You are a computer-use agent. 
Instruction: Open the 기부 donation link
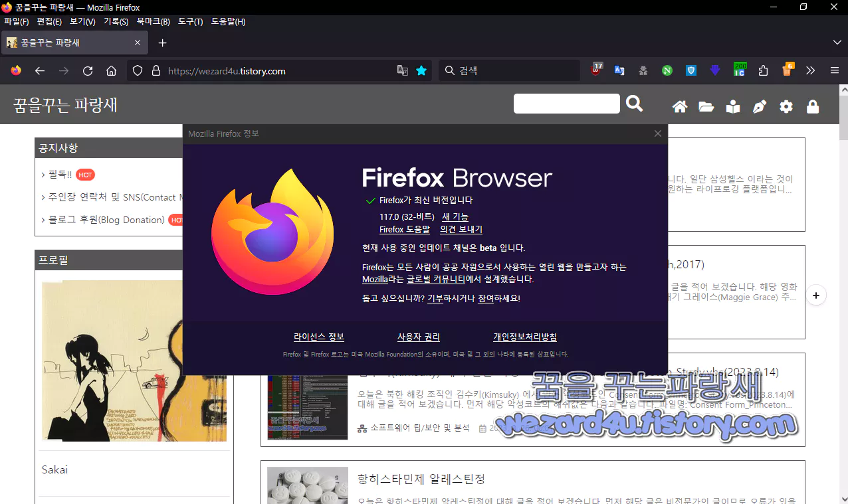click(x=436, y=298)
